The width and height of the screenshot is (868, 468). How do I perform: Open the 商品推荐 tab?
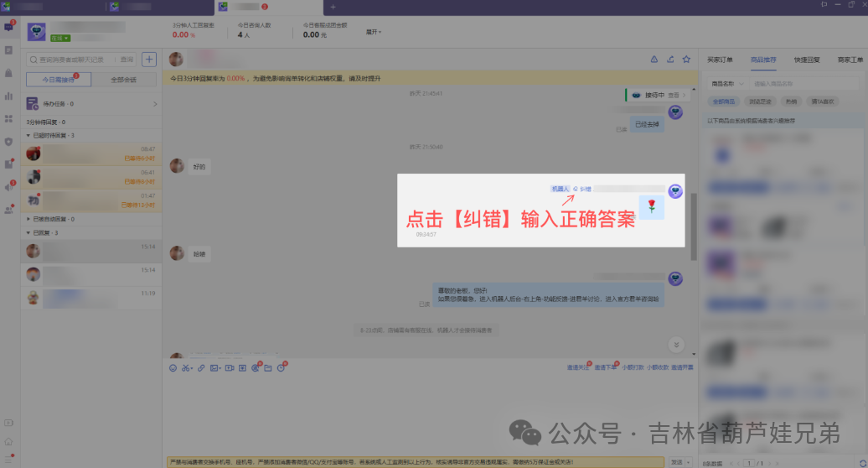pyautogui.click(x=763, y=60)
